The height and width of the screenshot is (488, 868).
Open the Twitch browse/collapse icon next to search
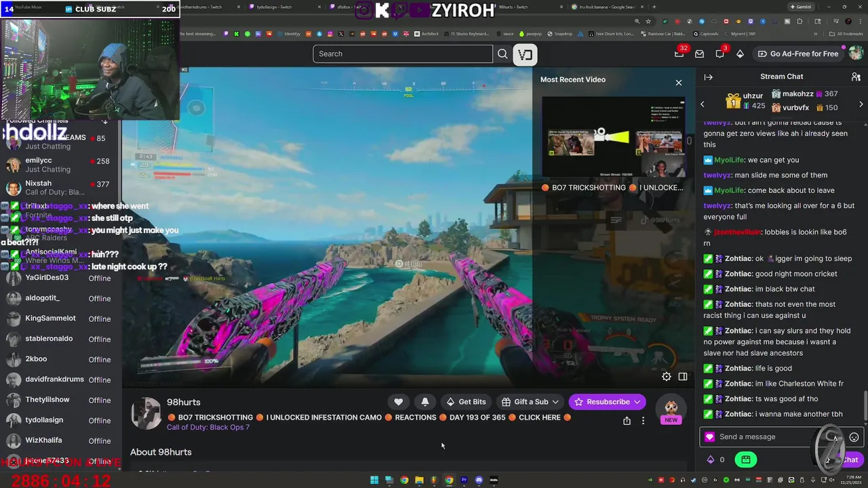point(525,54)
